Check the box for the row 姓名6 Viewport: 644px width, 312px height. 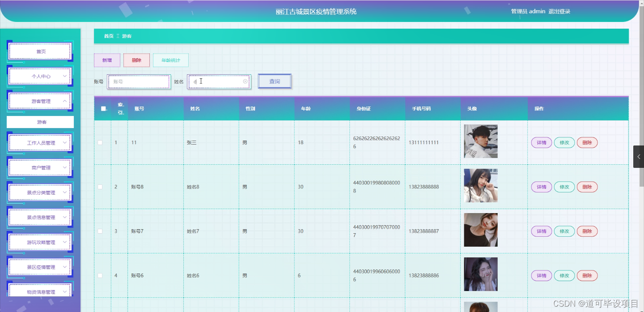point(100,275)
